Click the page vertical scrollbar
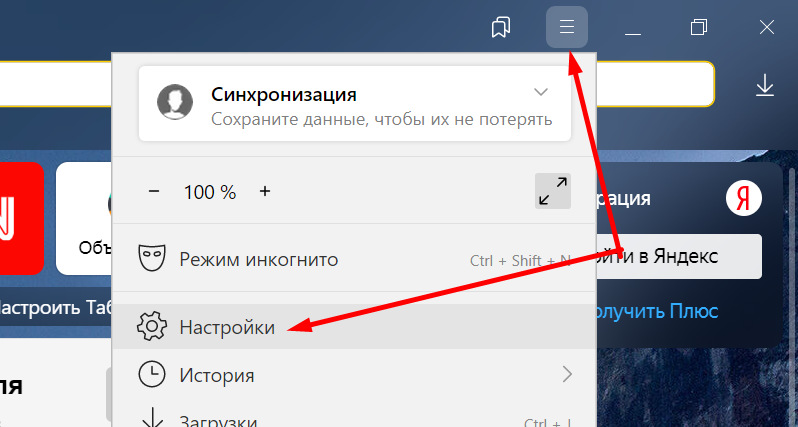The width and height of the screenshot is (798, 427). pos(792,295)
